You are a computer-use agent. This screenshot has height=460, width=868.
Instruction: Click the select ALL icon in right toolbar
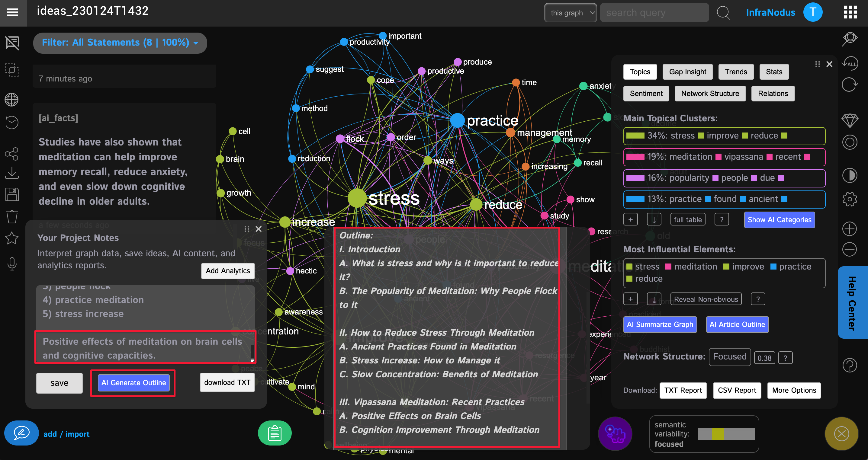point(850,63)
